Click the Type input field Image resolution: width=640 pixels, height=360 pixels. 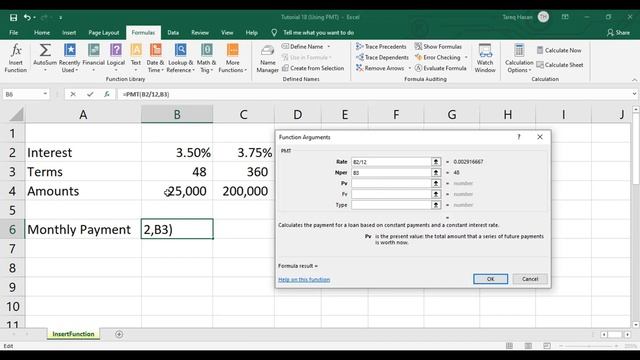point(391,205)
